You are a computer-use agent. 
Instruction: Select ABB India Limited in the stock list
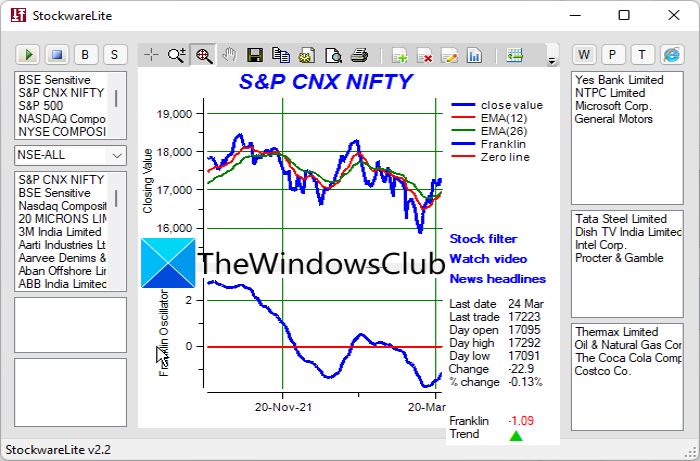point(62,284)
